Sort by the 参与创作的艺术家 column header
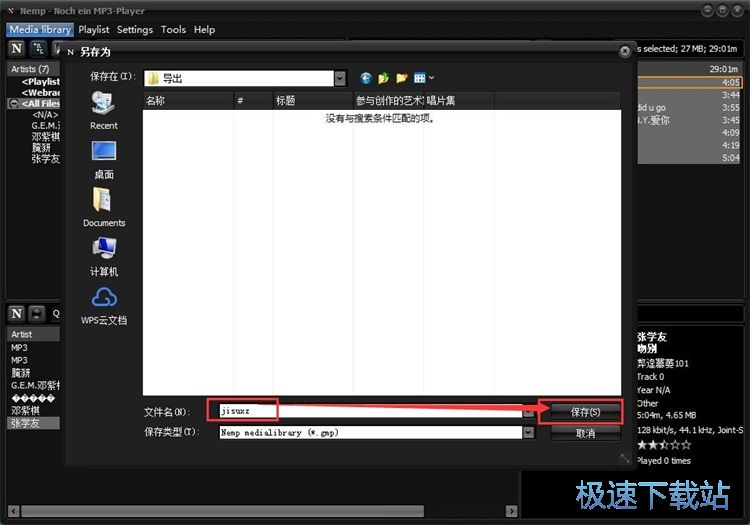This screenshot has width=750, height=525. click(388, 100)
